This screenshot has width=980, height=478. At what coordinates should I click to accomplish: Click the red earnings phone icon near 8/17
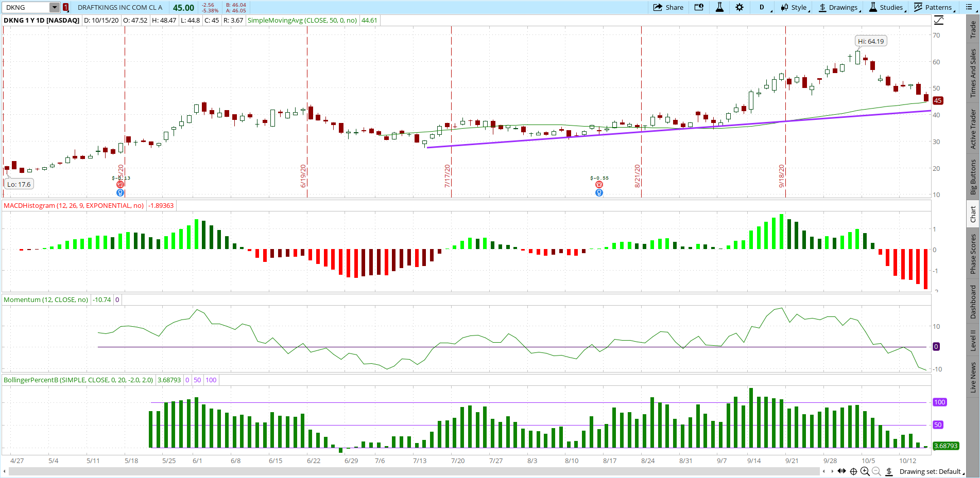click(x=599, y=185)
